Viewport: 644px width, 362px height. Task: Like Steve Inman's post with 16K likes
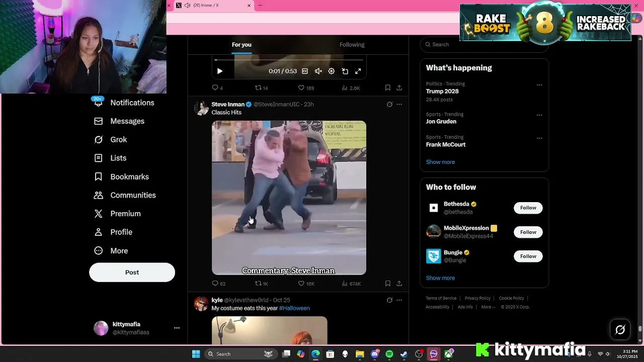(306, 284)
